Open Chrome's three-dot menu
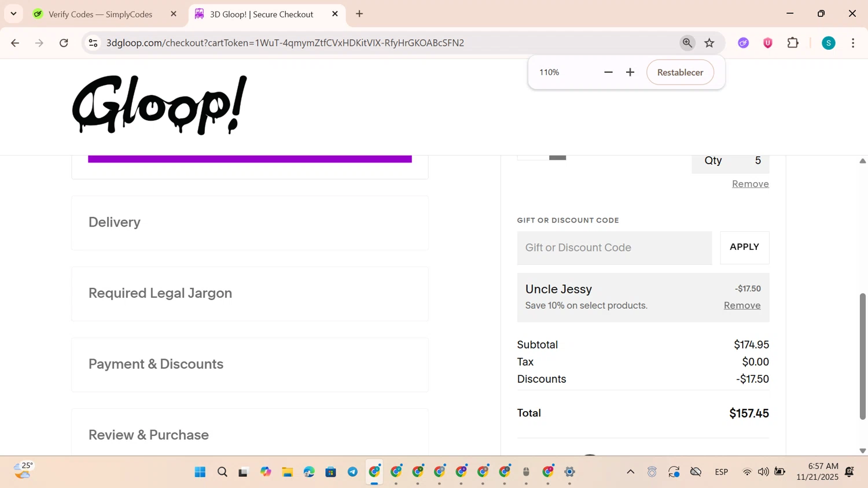 (853, 43)
